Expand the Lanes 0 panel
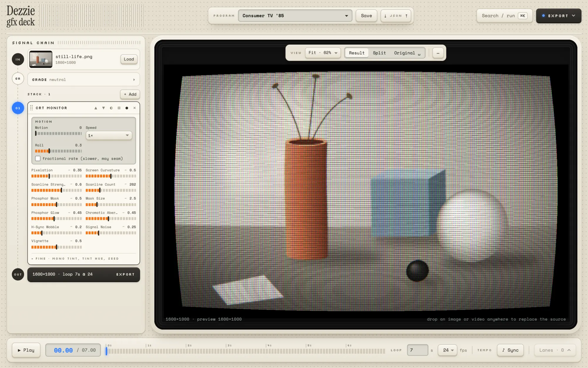The width and height of the screenshot is (588, 368). pyautogui.click(x=555, y=350)
